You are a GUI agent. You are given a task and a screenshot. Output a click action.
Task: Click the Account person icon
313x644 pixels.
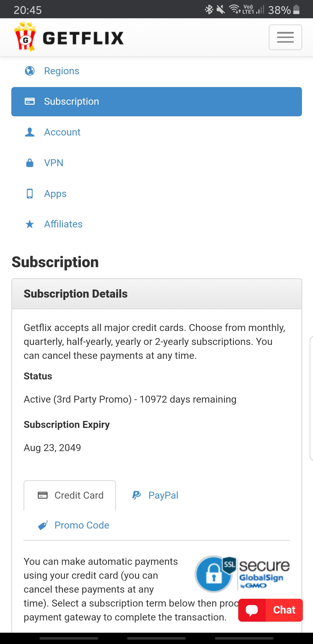tap(30, 132)
